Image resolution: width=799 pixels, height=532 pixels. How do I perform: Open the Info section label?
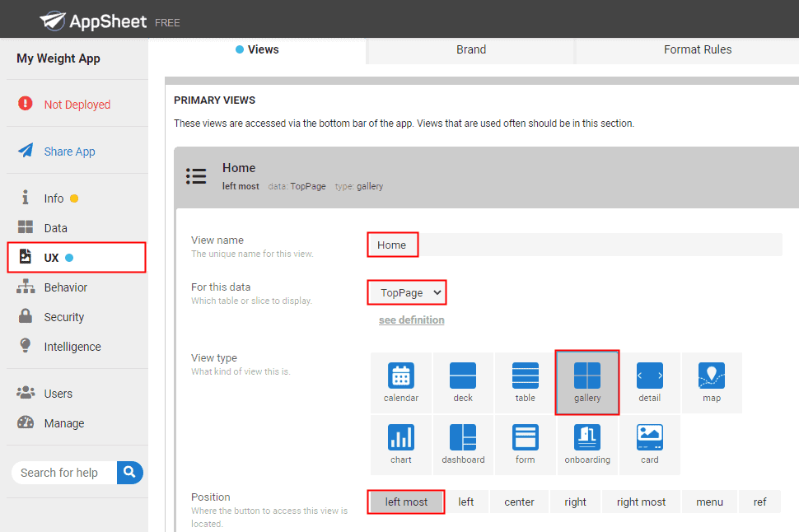pyautogui.click(x=54, y=198)
